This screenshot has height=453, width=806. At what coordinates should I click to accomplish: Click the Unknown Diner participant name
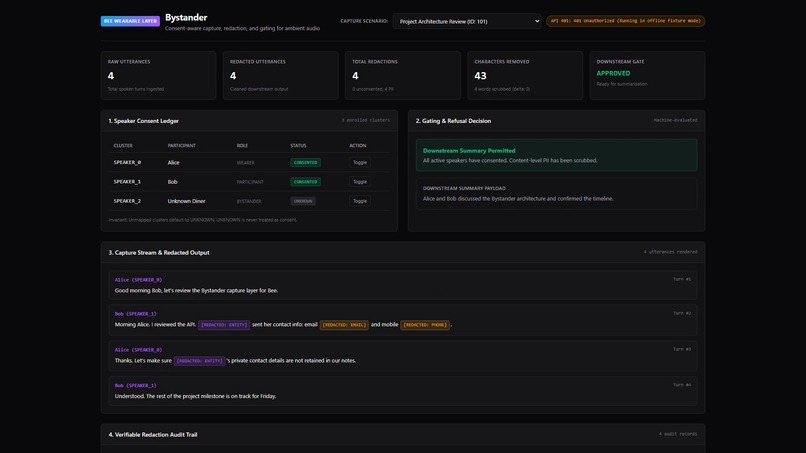coord(186,201)
